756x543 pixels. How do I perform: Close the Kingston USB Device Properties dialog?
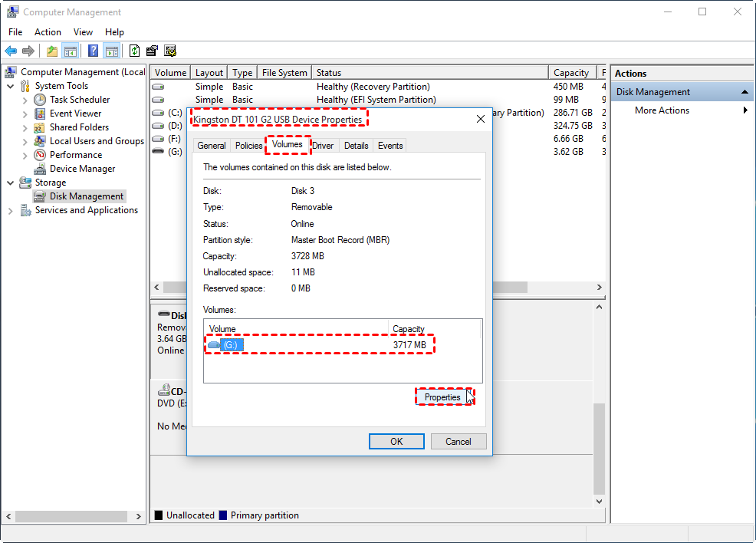pyautogui.click(x=480, y=119)
